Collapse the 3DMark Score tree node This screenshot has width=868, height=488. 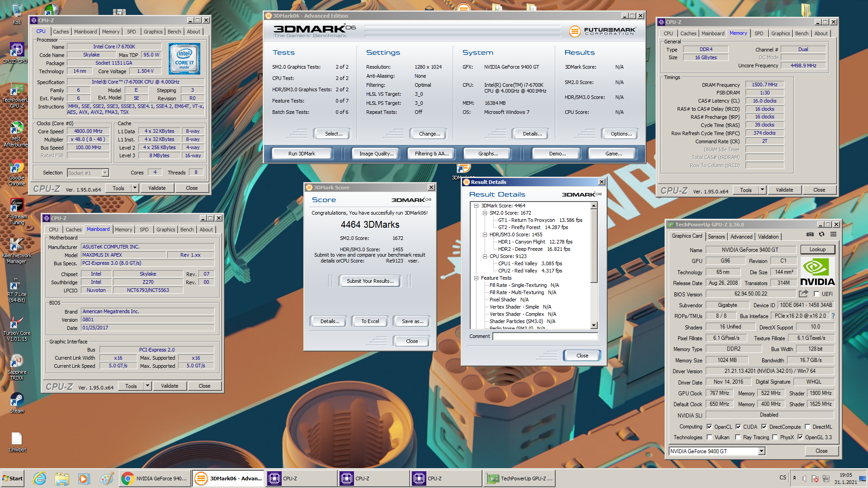pos(476,206)
